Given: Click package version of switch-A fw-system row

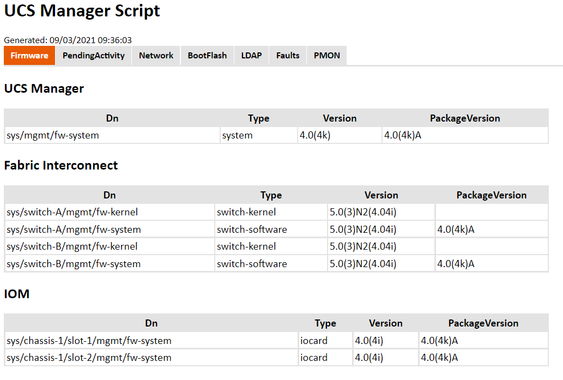Looking at the screenshot, I should (492, 230).
